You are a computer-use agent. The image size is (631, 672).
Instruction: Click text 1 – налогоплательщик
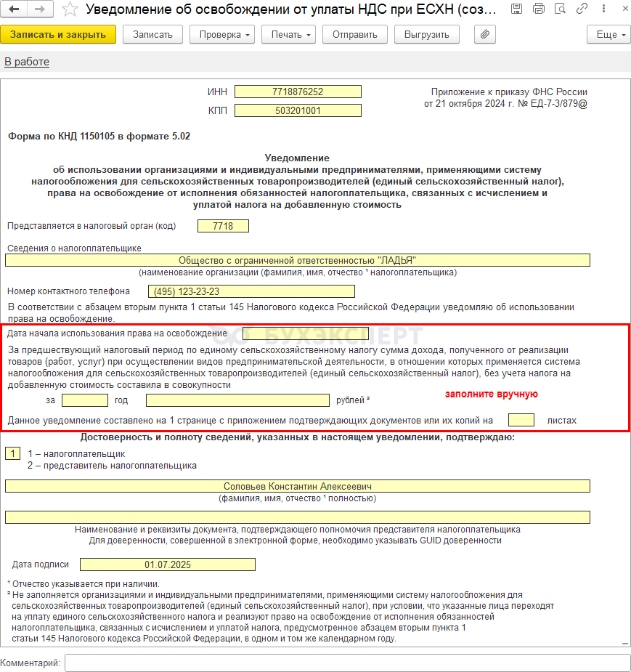(76, 454)
